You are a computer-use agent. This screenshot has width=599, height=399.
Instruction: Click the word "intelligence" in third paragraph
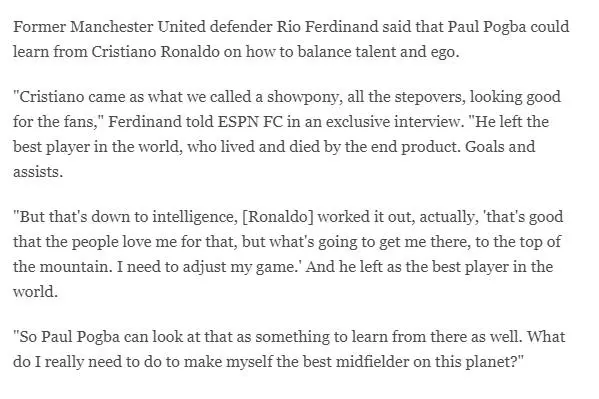[193, 217]
